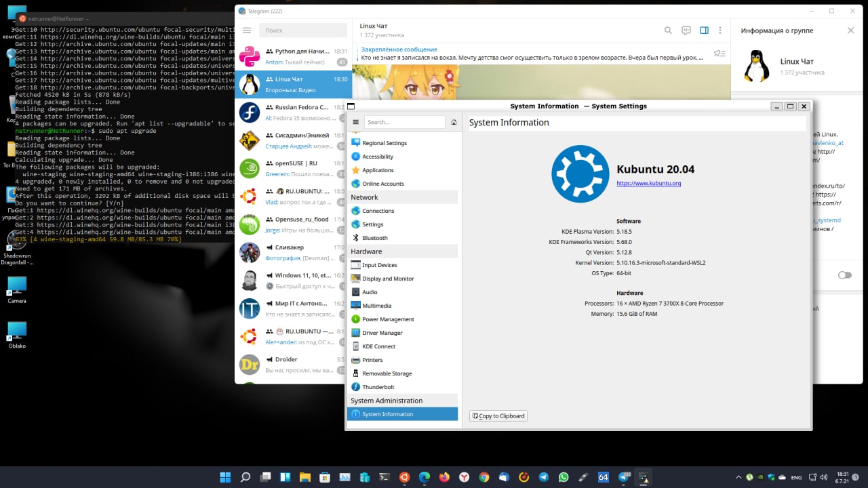868x488 pixels.
Task: Launch File Explorer from the taskbar
Action: click(x=305, y=477)
